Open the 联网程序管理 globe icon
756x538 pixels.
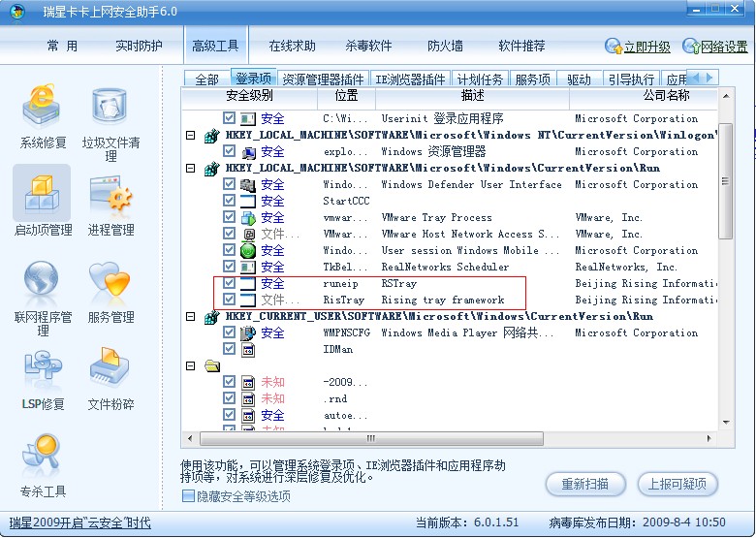click(x=42, y=278)
